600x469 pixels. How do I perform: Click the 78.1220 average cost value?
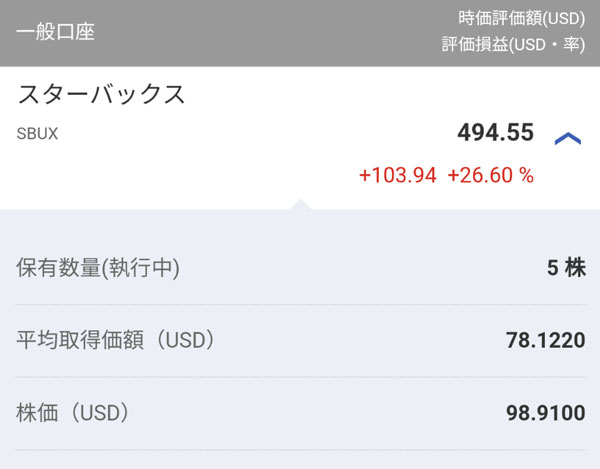545,341
